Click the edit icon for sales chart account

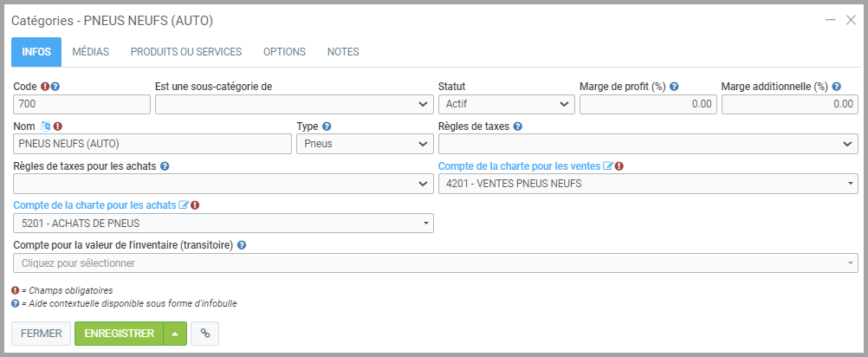(x=608, y=166)
